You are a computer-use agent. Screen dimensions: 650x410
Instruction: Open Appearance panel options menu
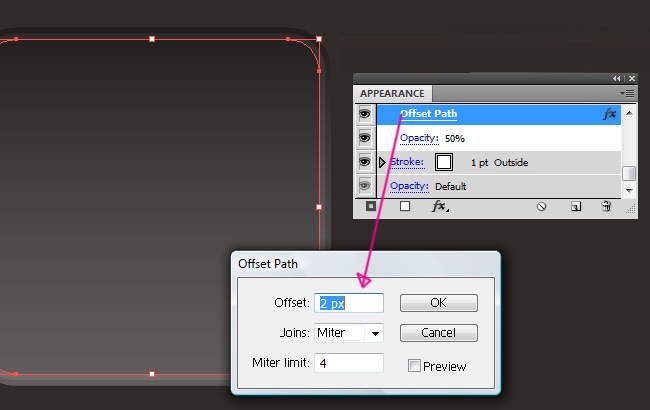pyautogui.click(x=627, y=93)
